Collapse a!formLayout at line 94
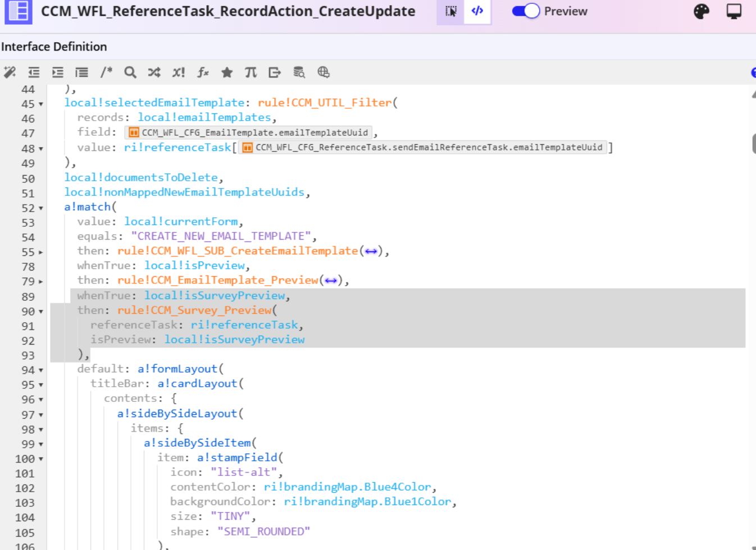 coord(41,370)
